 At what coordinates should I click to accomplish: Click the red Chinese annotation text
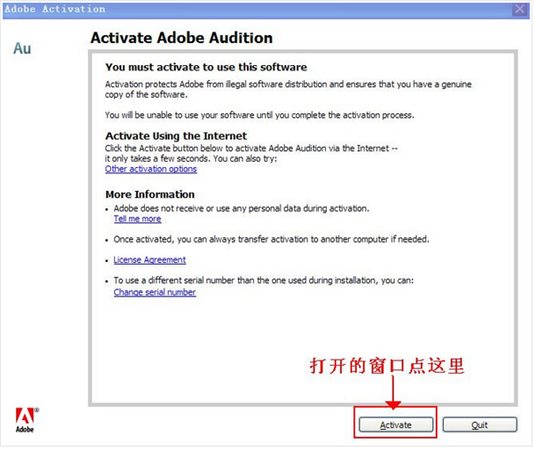click(387, 366)
